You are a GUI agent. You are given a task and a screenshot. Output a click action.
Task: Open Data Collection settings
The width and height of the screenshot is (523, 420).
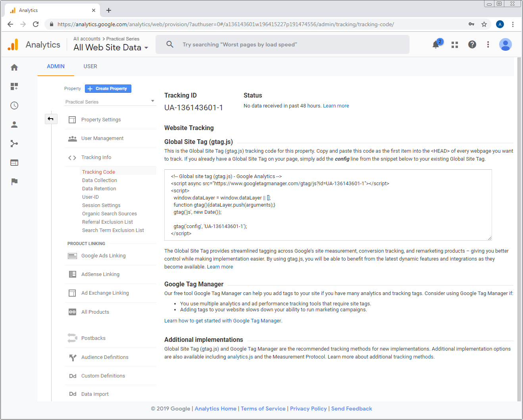pyautogui.click(x=100, y=180)
